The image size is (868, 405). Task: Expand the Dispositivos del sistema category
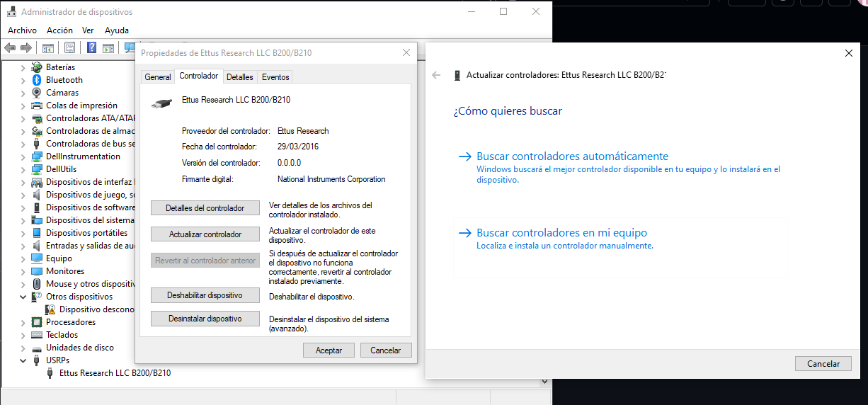coord(23,220)
